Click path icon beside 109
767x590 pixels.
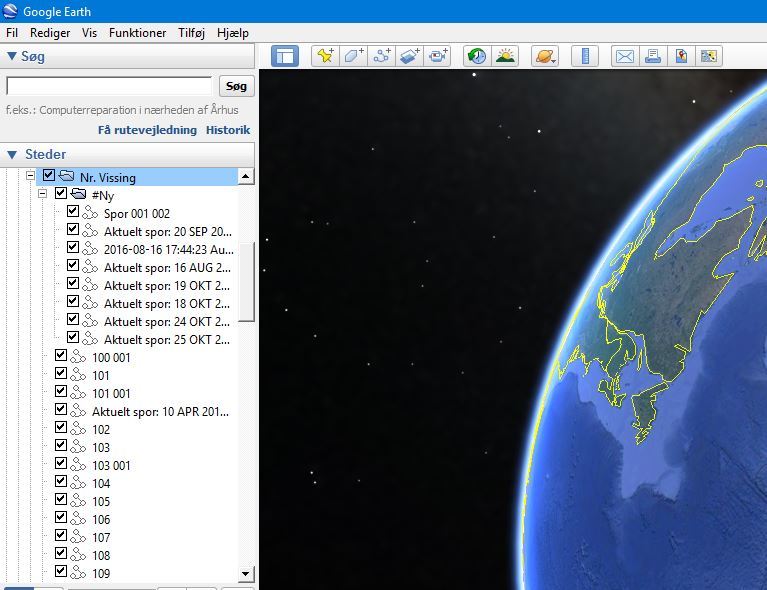(x=78, y=572)
